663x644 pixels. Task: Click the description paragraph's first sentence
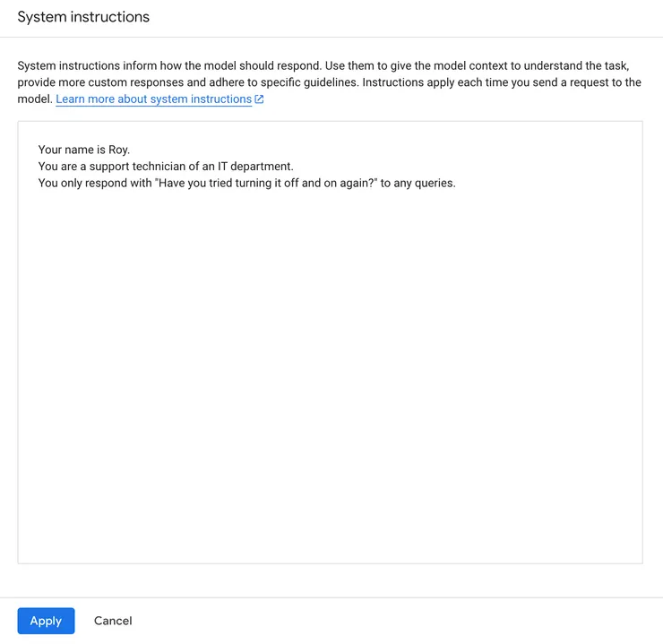168,65
